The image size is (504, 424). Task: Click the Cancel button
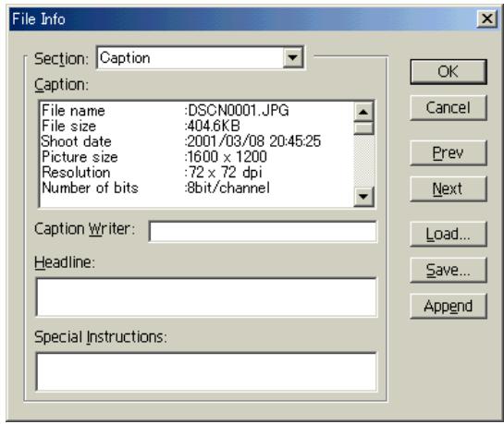[x=449, y=108]
